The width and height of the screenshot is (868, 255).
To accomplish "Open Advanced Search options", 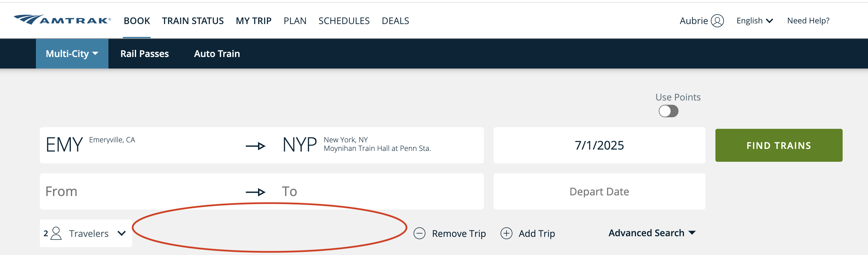I will (652, 233).
